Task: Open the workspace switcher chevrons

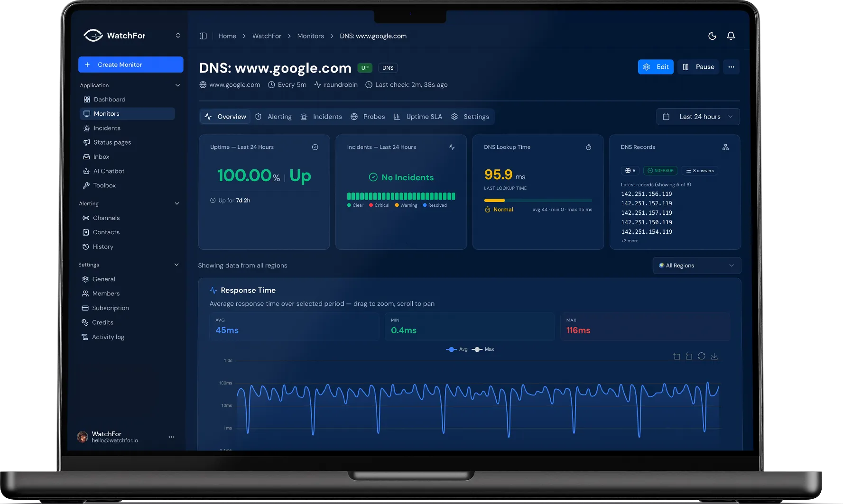Action: coord(178,36)
